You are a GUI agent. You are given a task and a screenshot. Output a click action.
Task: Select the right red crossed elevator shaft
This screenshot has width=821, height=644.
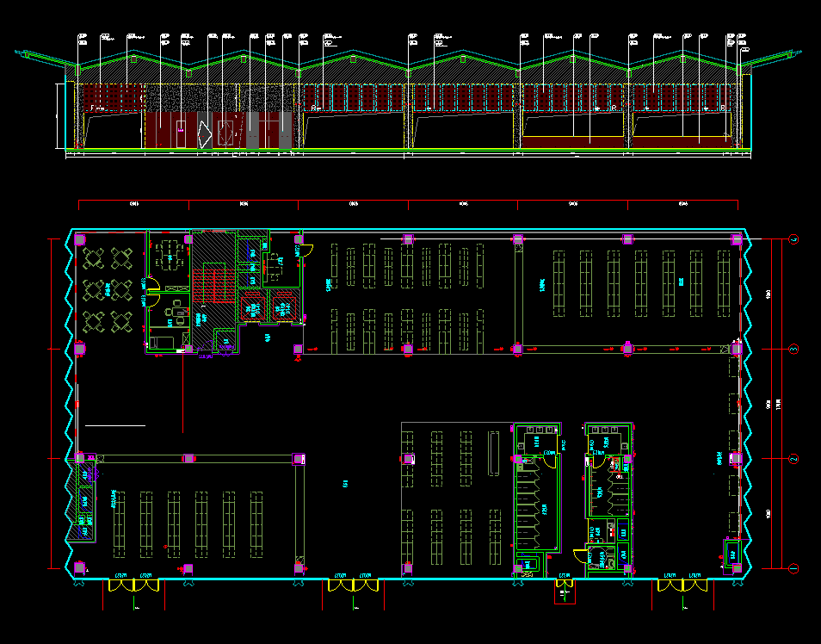281,307
